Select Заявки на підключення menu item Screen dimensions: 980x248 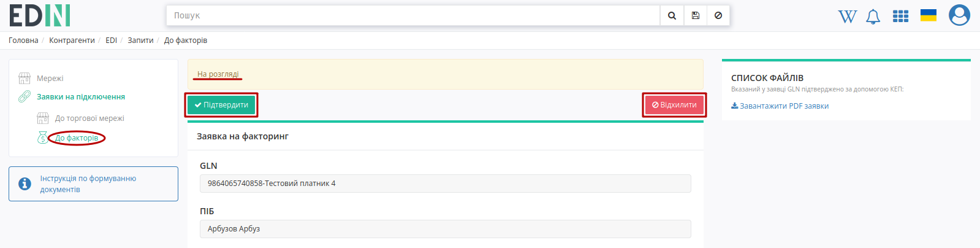tap(81, 97)
